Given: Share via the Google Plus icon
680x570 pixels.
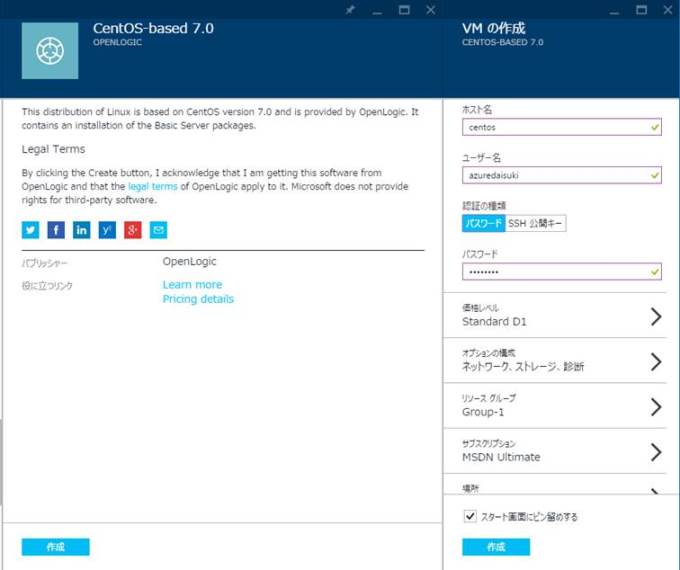Looking at the screenshot, I should [x=133, y=230].
